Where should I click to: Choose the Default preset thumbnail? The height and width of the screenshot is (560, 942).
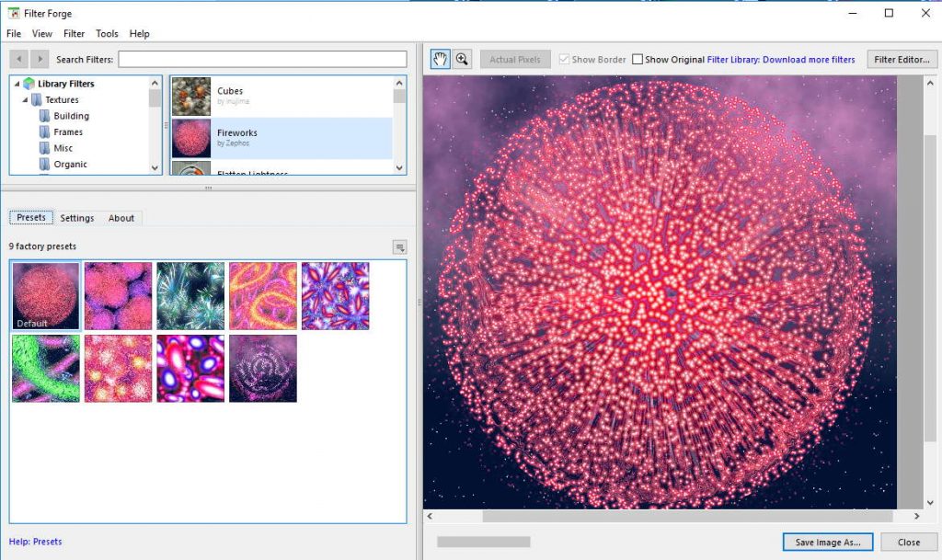[x=46, y=296]
